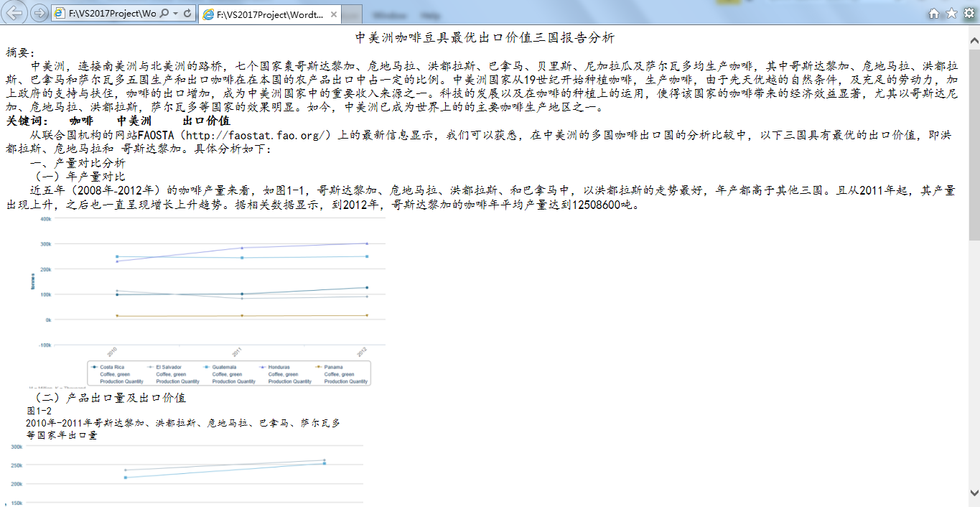
Task: Click the 摘要: heading
Action: (x=20, y=52)
